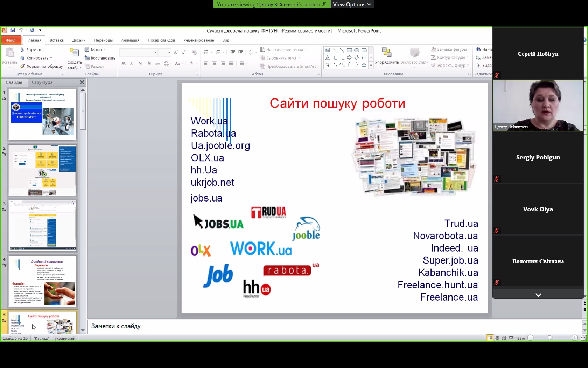Expand the Layout (Макет) dropdown

[x=96, y=50]
